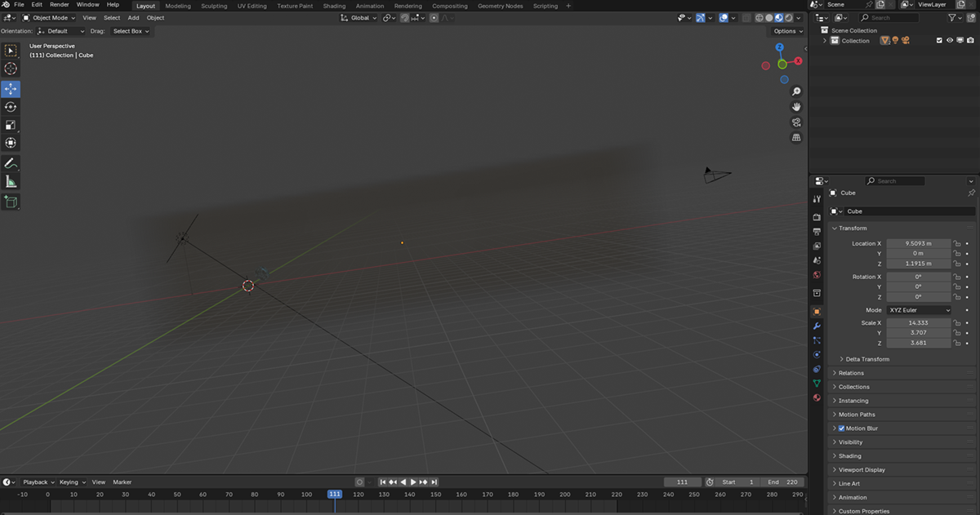
Task: Select the Scale tool
Action: point(11,125)
